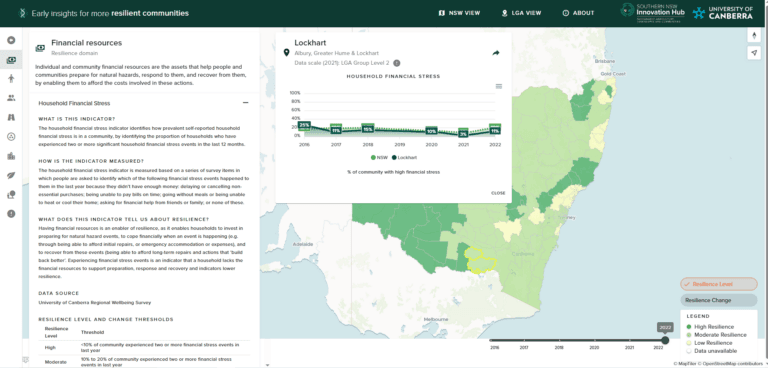
Task: Open the exclamation alert icon in sidebar
Action: [11, 214]
